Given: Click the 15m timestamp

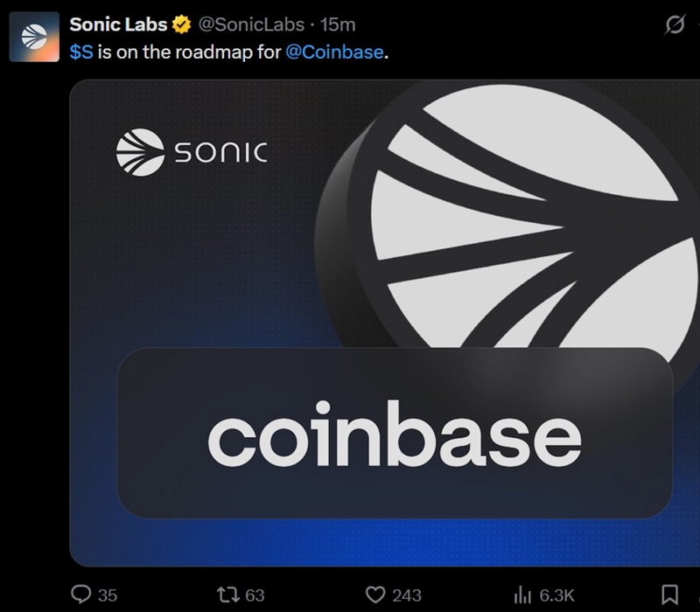Looking at the screenshot, I should click(338, 24).
